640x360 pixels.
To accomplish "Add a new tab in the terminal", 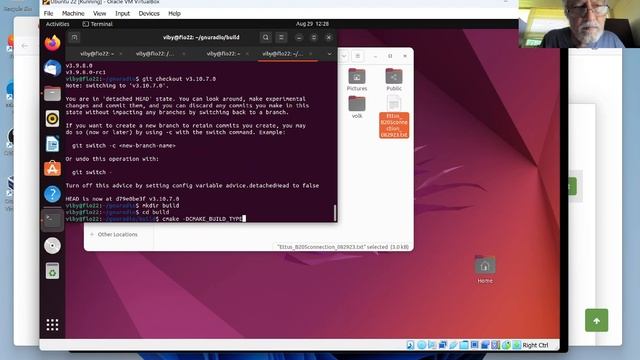I will (x=74, y=38).
